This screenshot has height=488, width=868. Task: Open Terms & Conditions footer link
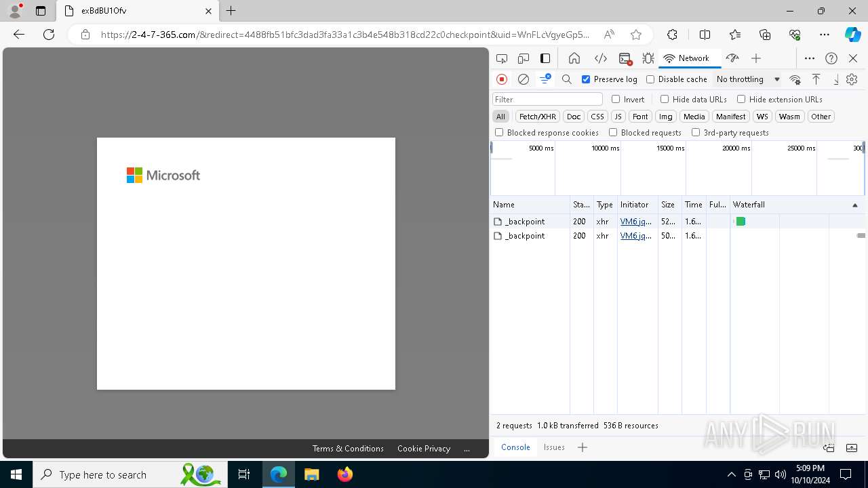(348, 449)
